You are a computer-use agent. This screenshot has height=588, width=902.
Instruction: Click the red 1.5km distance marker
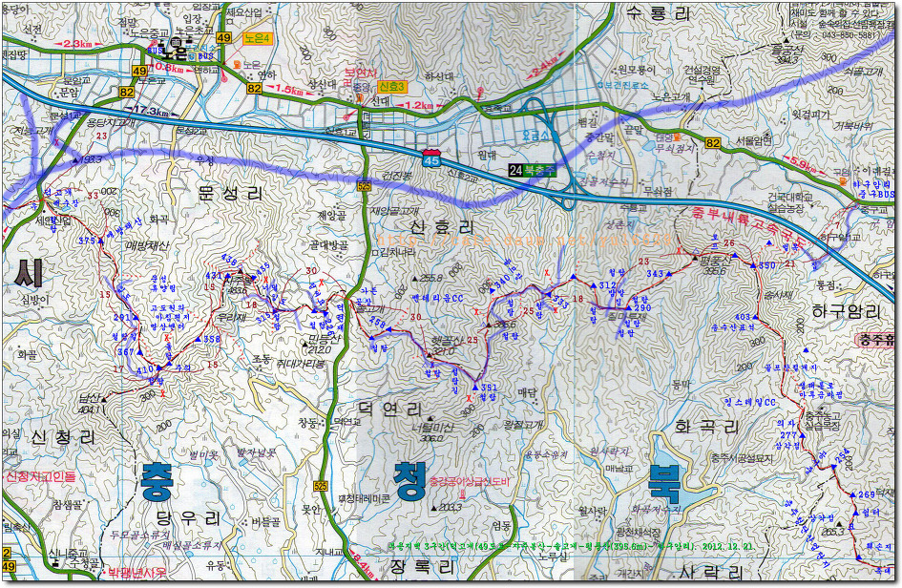[x=289, y=91]
